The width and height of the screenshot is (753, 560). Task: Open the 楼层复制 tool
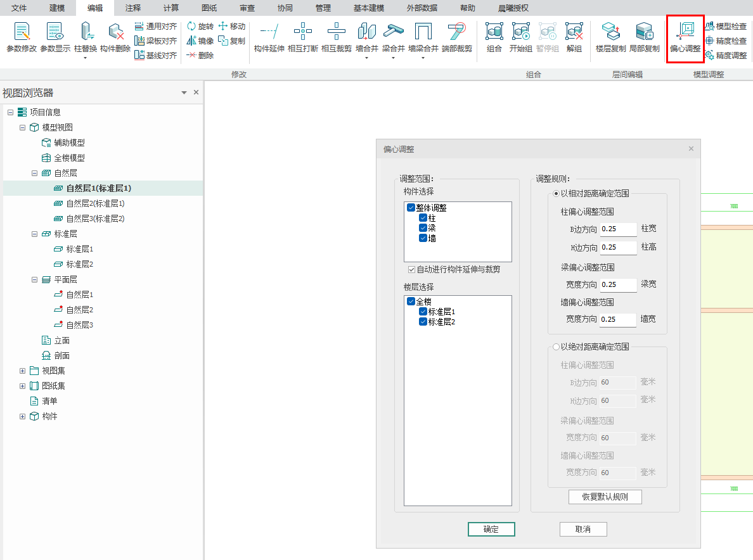coord(610,32)
